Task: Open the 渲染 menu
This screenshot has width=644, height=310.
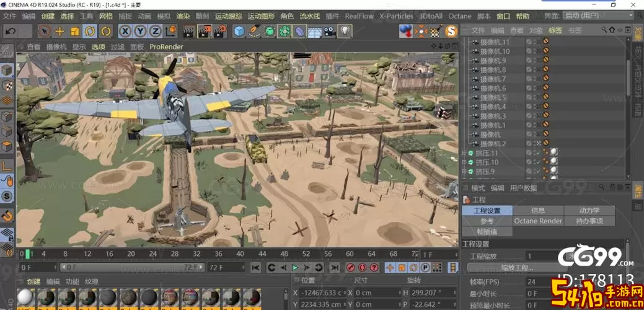Action: point(183,16)
